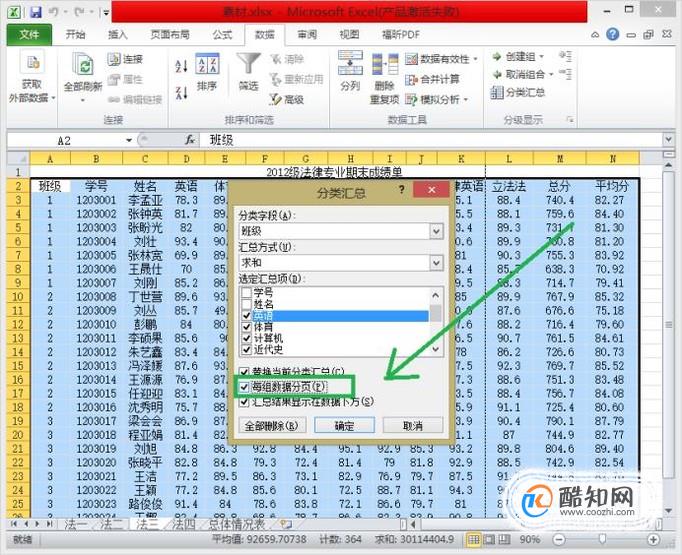The image size is (682, 555).
Task: Click the 取消 button in dialog
Action: [413, 426]
